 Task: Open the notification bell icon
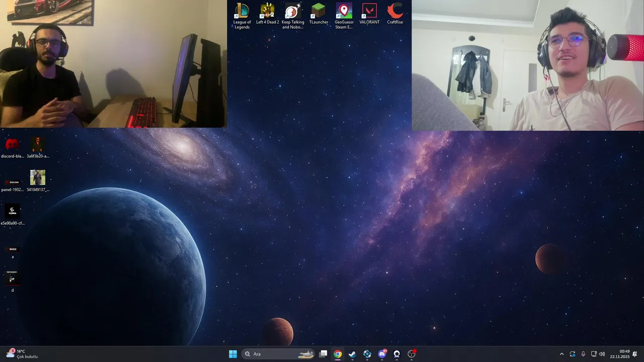click(x=635, y=354)
